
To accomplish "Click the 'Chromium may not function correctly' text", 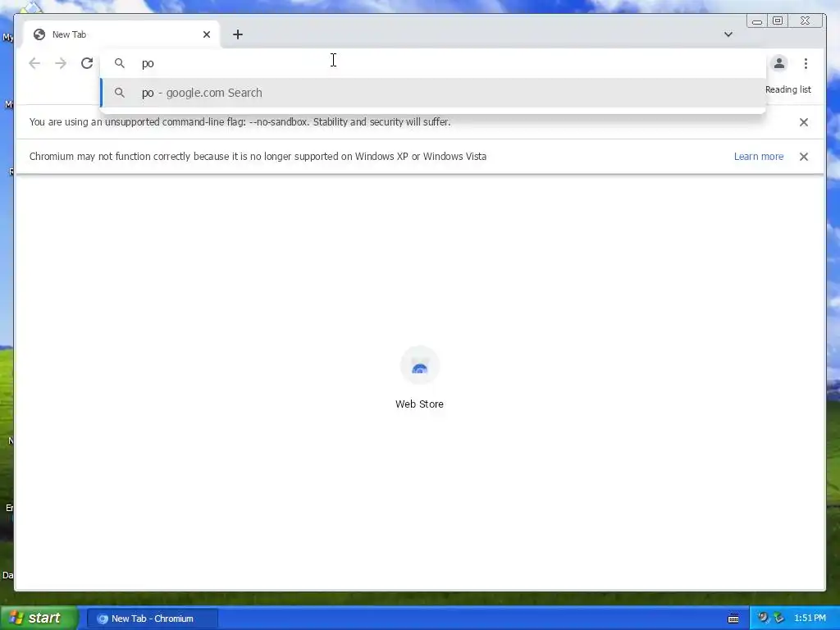I will (x=258, y=157).
